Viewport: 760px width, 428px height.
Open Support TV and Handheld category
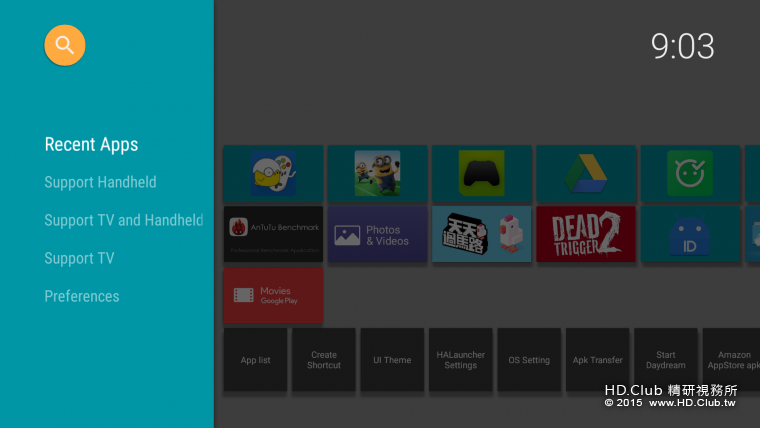coord(124,220)
